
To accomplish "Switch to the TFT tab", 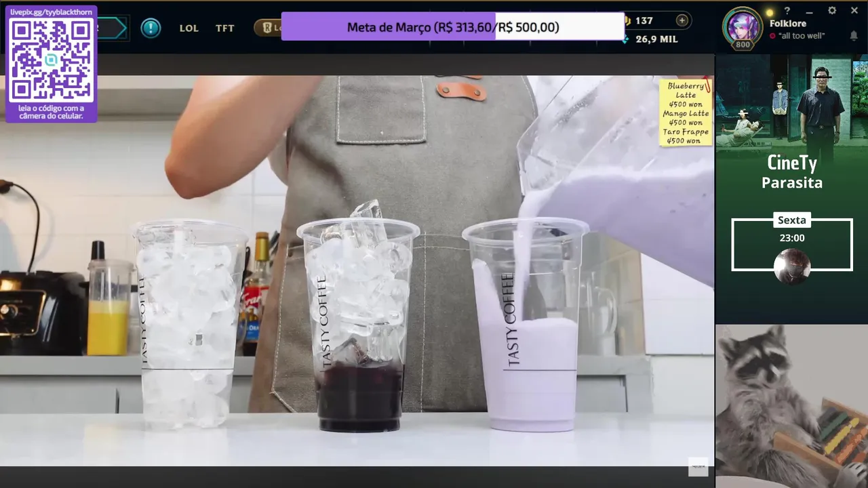I will [x=225, y=28].
